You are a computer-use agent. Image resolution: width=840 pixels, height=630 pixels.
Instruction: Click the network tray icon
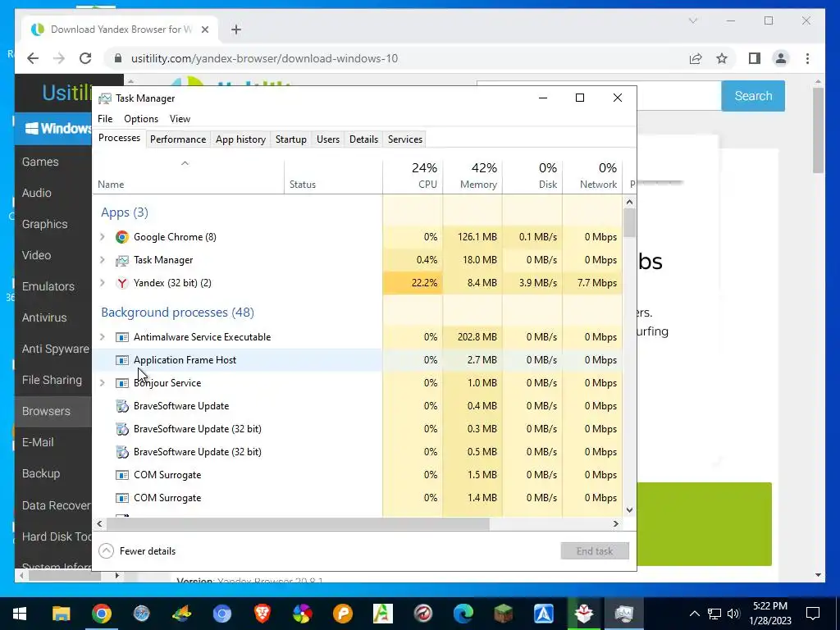click(714, 614)
